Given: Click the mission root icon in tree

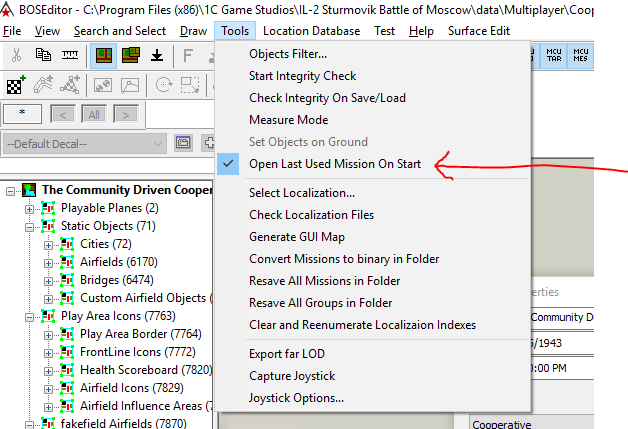Looking at the screenshot, I should coord(29,190).
